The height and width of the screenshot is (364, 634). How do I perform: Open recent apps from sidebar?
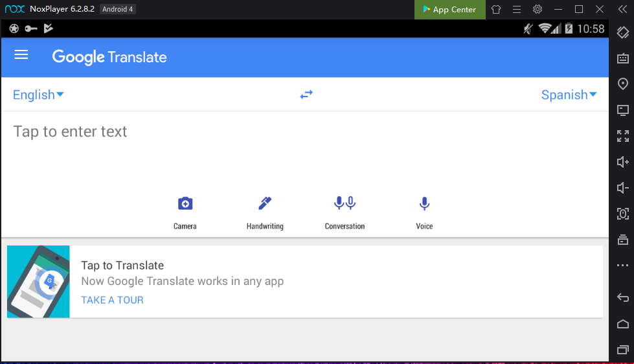pos(623,350)
